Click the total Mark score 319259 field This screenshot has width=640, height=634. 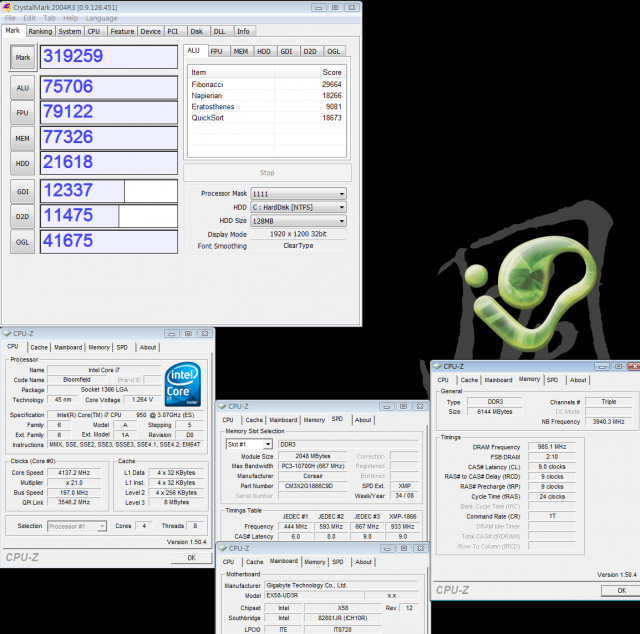pos(109,57)
